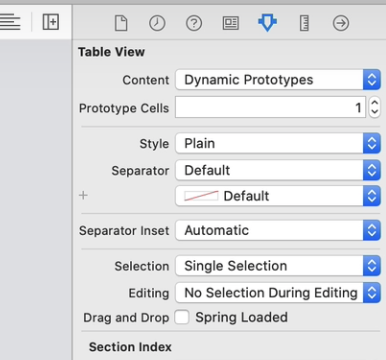Toggle the text alignment lines icon

tap(10, 22)
